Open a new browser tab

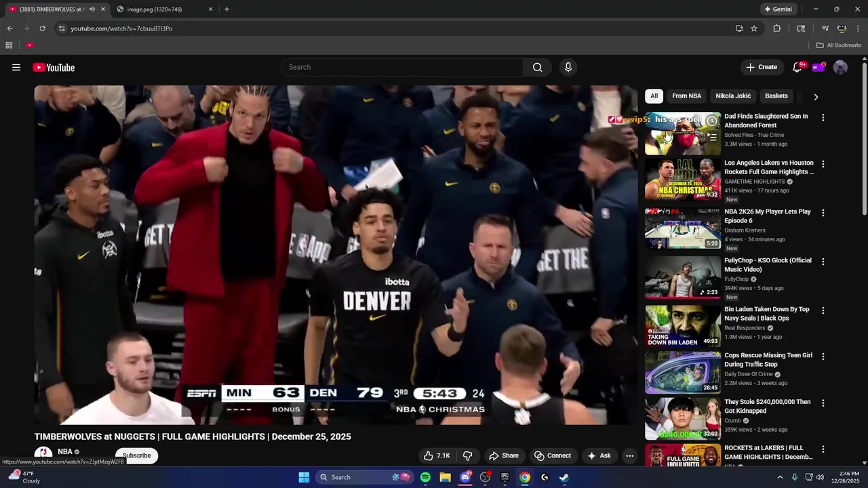point(226,9)
